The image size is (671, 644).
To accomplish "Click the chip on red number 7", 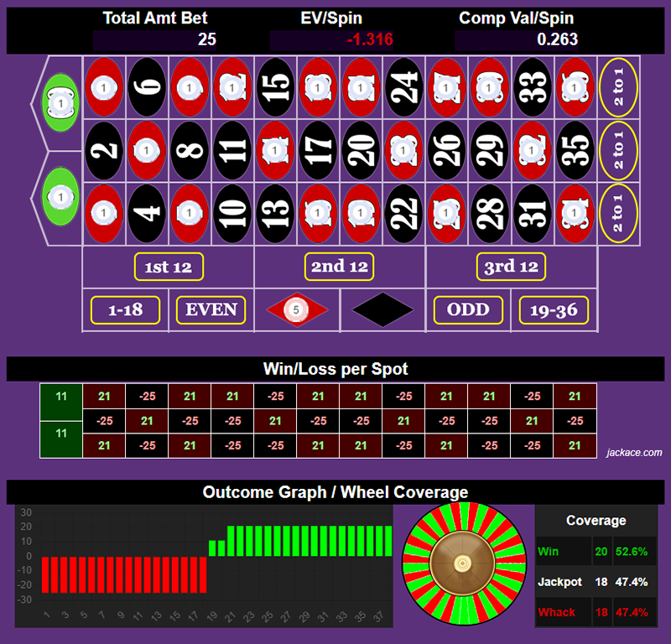I will [190, 213].
